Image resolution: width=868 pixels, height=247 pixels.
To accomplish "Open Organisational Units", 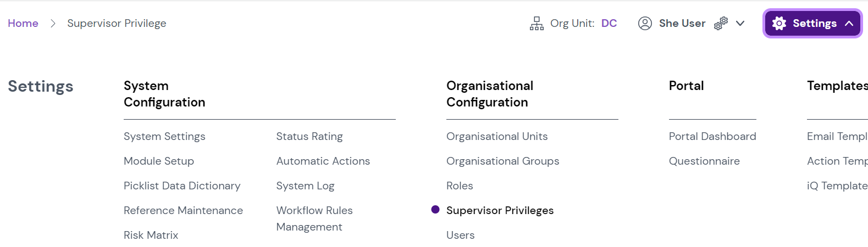I will [497, 136].
